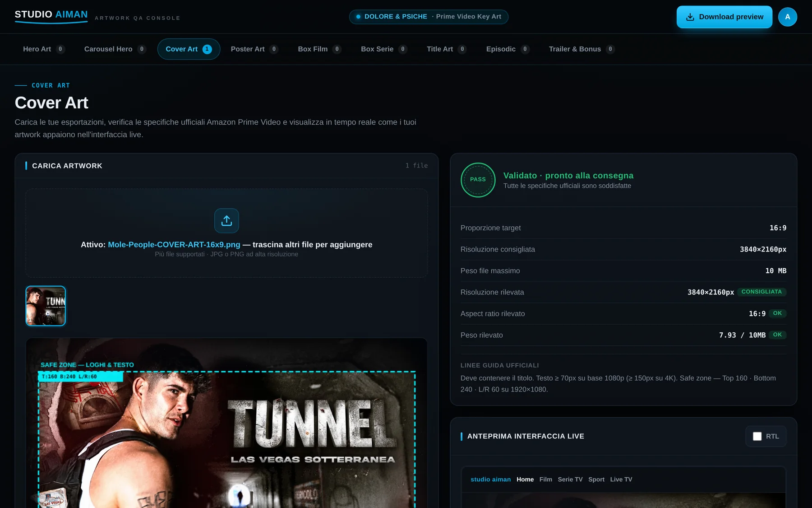
Task: Switch to the Hero Art tab
Action: [44, 49]
